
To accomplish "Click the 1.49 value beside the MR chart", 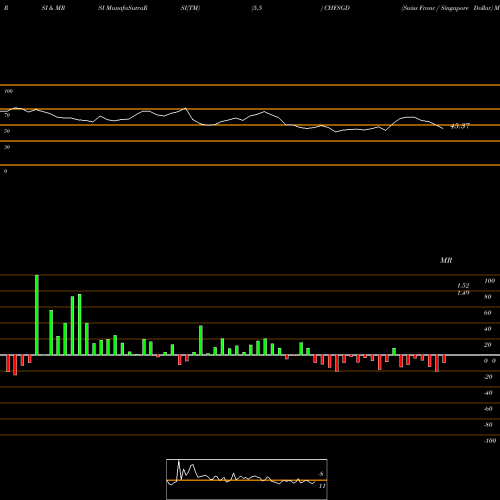I will pyautogui.click(x=463, y=293).
